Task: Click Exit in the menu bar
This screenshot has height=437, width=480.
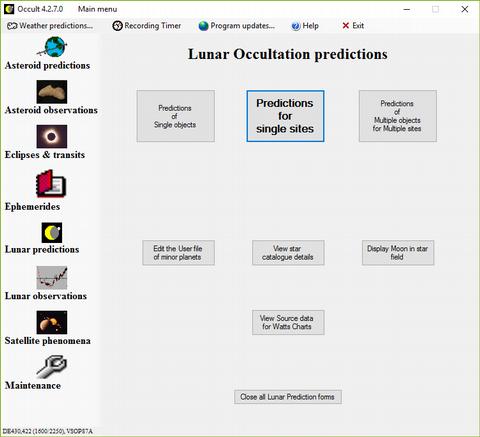Action: (x=353, y=26)
